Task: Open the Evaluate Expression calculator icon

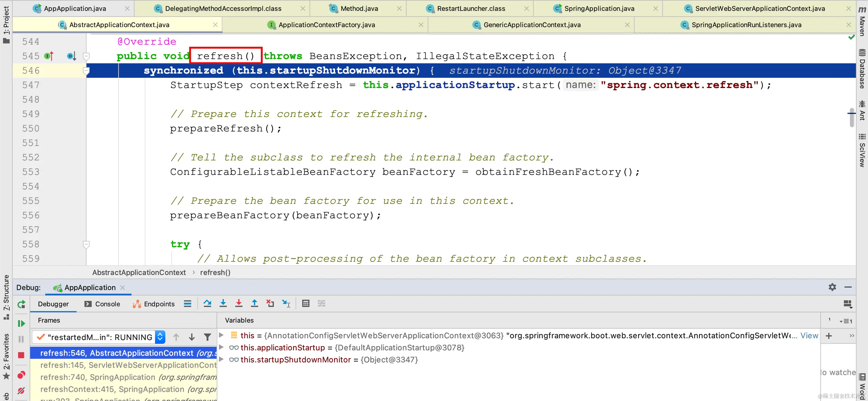Action: (306, 303)
